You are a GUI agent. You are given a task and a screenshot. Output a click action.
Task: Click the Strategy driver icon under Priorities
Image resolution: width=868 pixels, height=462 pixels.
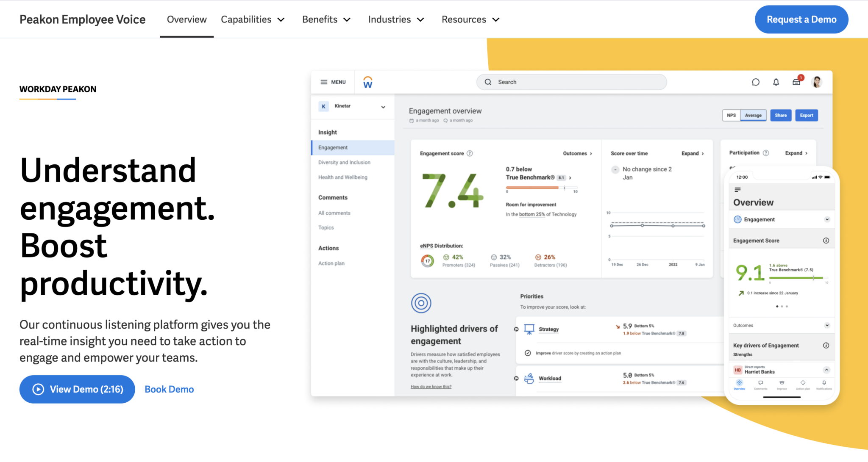tap(529, 329)
